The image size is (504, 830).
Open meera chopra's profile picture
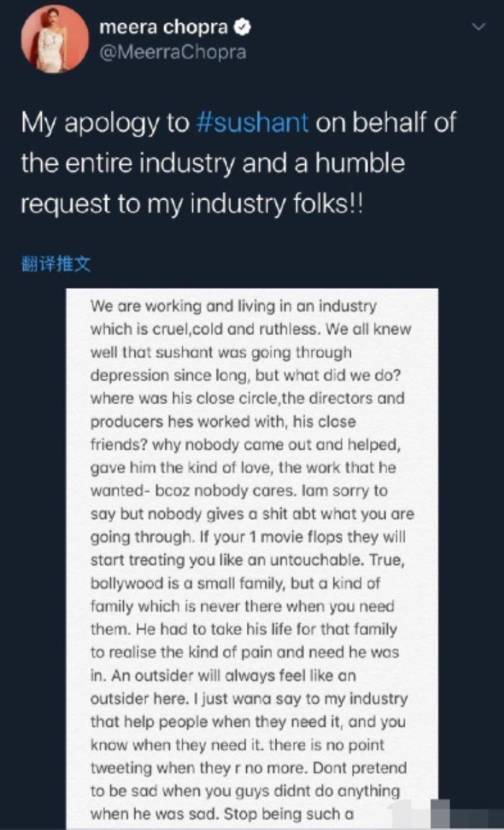click(x=55, y=40)
